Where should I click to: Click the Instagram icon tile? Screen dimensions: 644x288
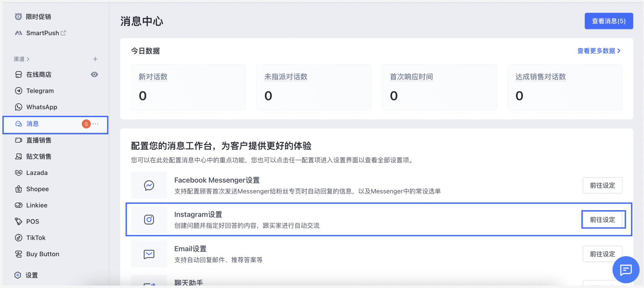click(149, 220)
